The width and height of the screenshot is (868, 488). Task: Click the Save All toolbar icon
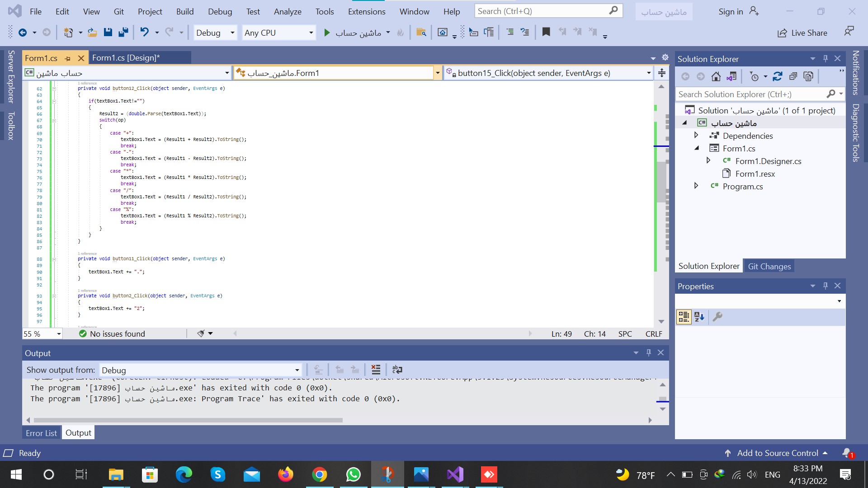[x=123, y=33]
